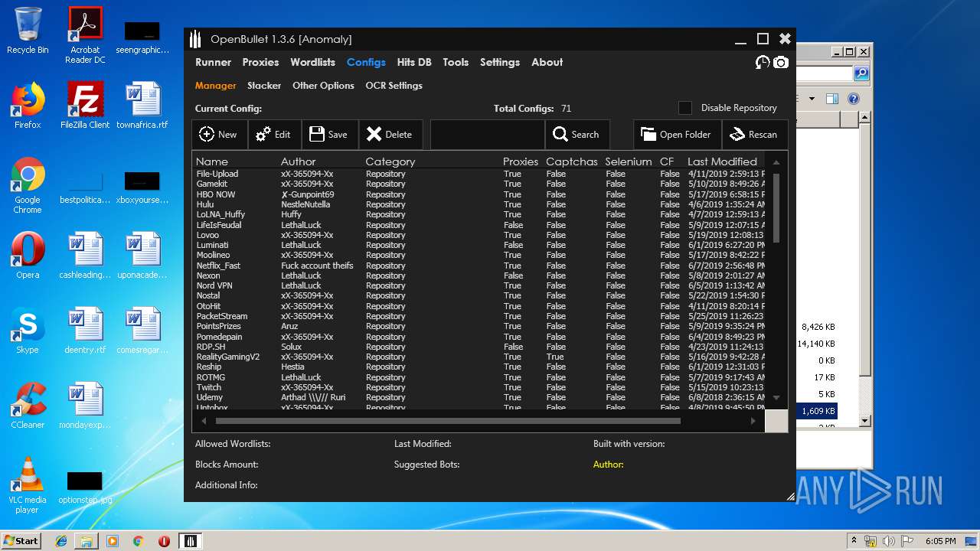Screen dimensions: 980x551
Task: Select the Nord VPN config row
Action: point(480,285)
